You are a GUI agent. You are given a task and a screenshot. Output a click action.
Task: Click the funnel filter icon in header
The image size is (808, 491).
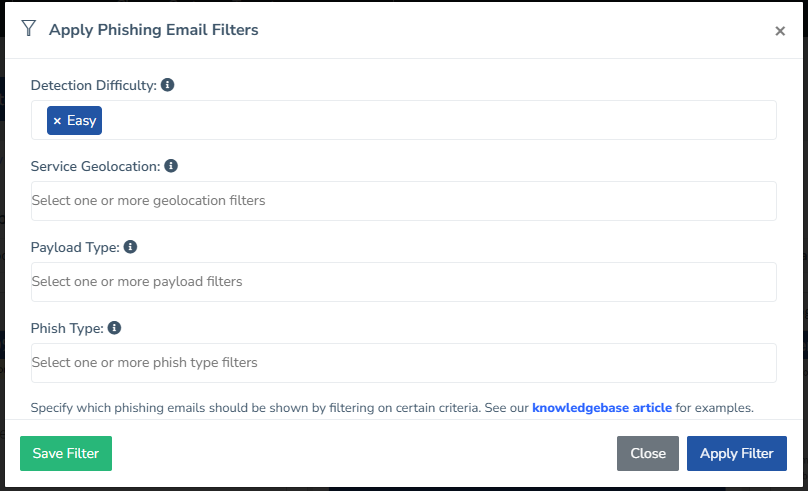tap(29, 29)
